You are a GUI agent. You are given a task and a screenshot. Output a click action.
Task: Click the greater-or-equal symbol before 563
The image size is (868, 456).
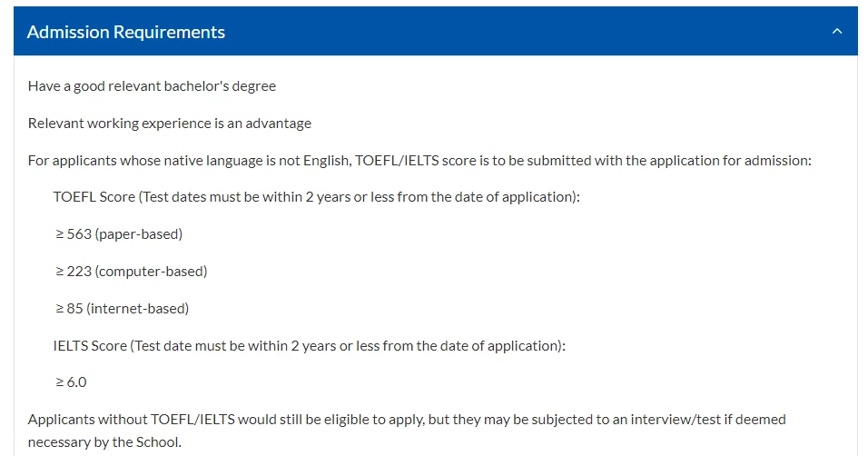pyautogui.click(x=60, y=234)
